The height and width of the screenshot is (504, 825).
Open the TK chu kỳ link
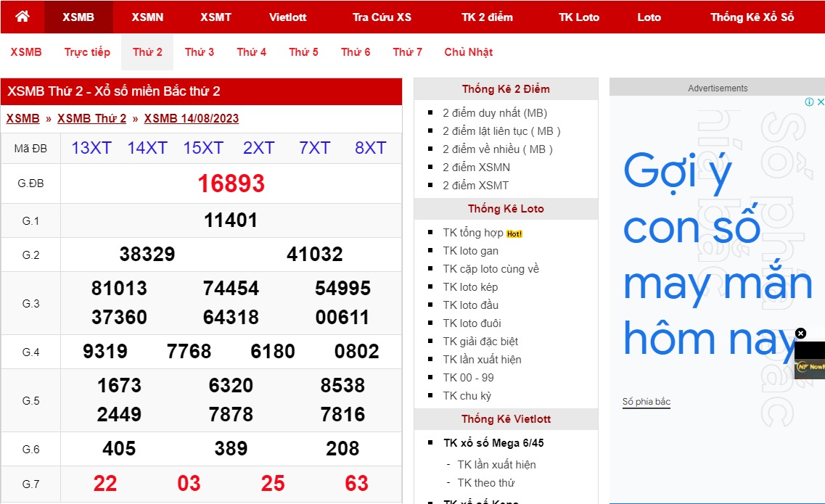click(467, 396)
